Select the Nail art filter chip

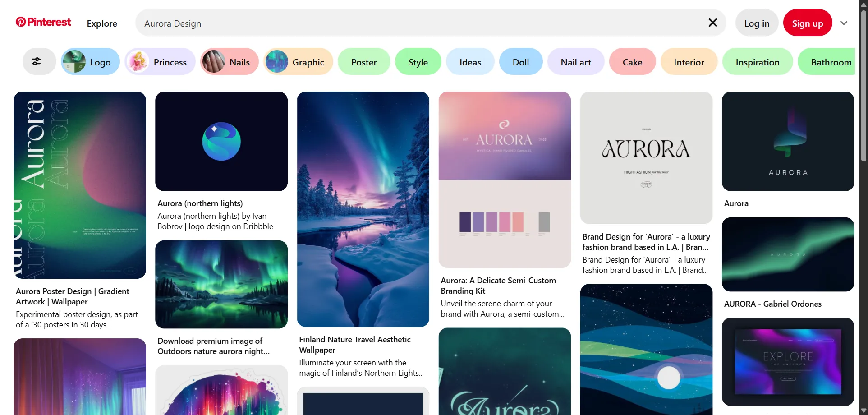pyautogui.click(x=576, y=61)
